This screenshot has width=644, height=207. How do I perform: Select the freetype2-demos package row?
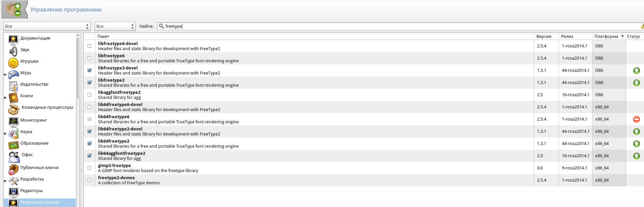238,180
